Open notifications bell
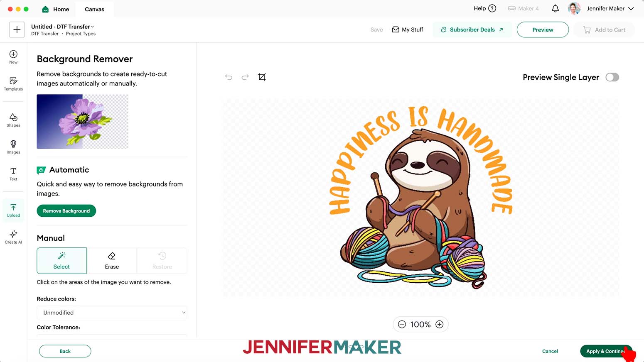 [x=555, y=8]
